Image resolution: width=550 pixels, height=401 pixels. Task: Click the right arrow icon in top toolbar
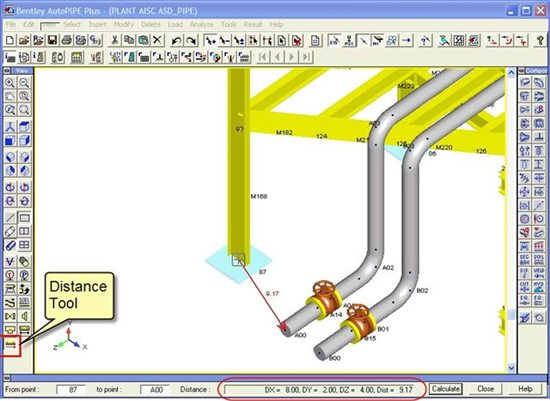click(x=407, y=41)
